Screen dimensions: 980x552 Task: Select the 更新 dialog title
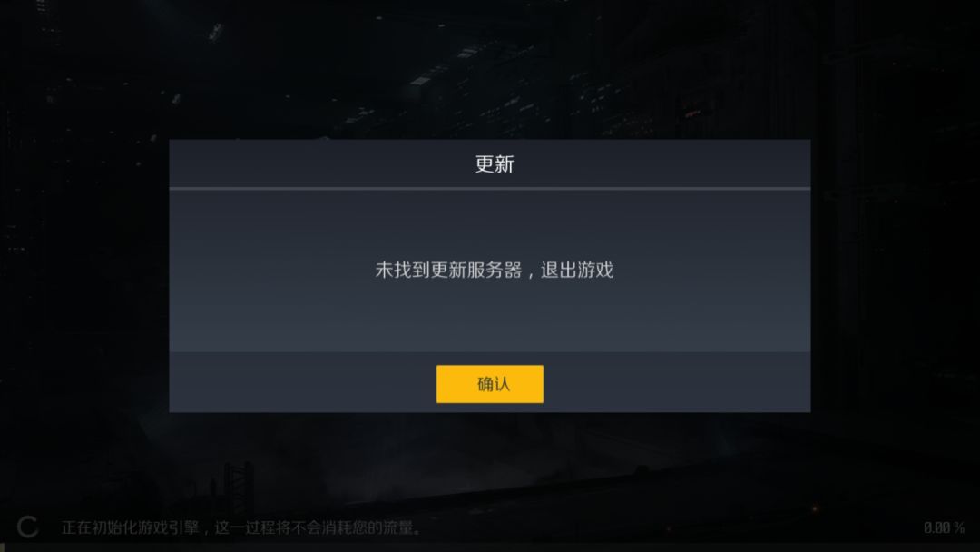point(494,164)
